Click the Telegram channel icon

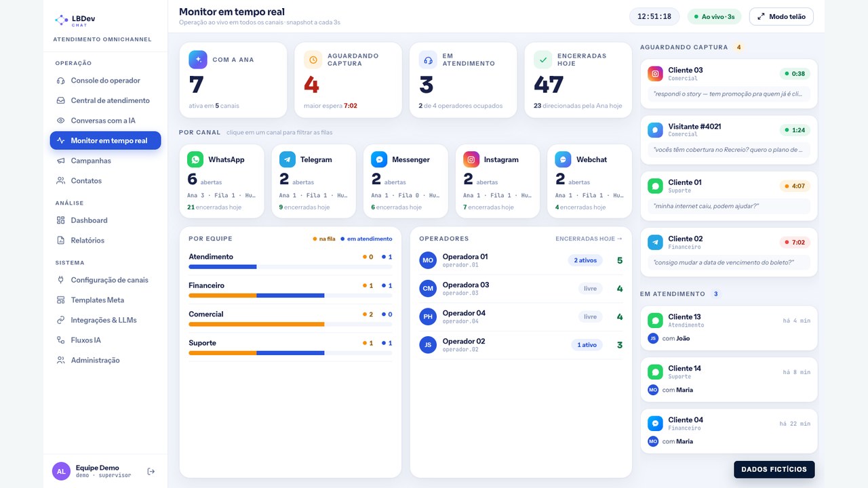pyautogui.click(x=288, y=159)
